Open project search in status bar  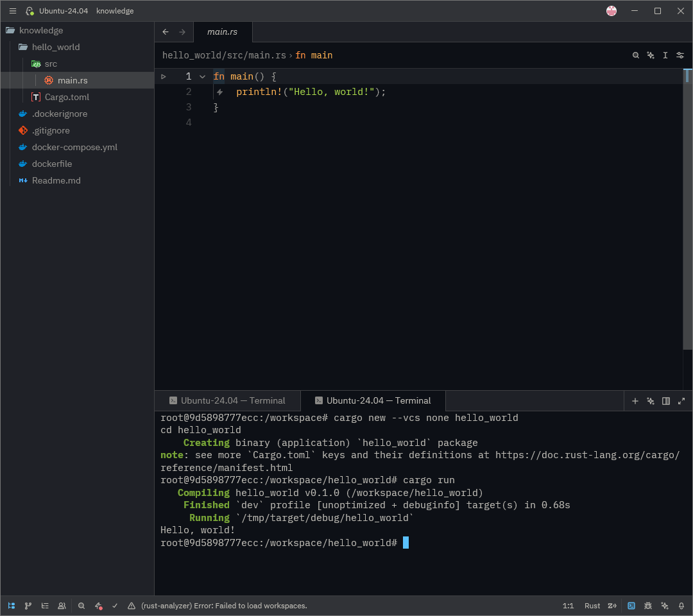[81, 606]
